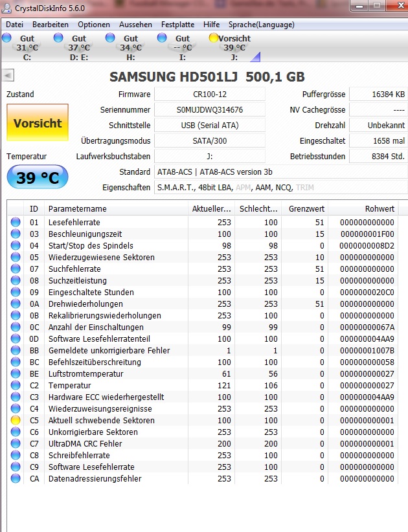Click status orb of Datenadressierungsfehler row
The image size is (408, 532).
[16, 478]
